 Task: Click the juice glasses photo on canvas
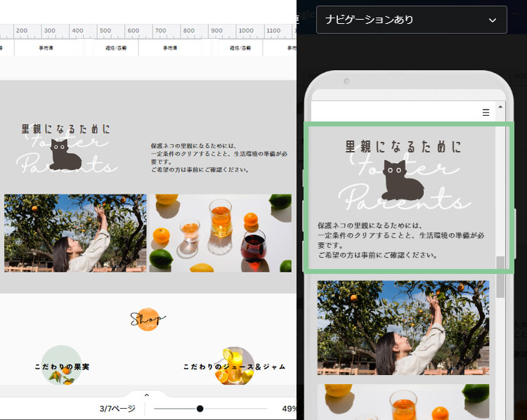tap(220, 232)
